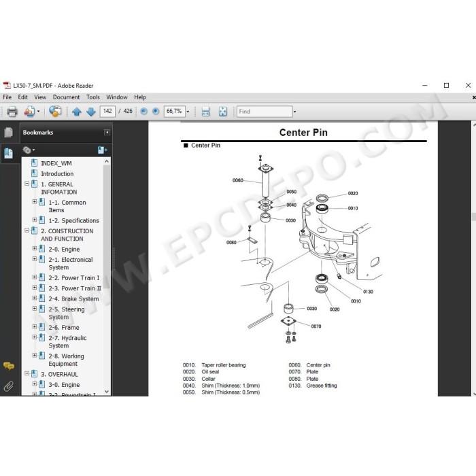Click the fit one full page icon
The height and width of the screenshot is (476, 476).
pos(222,112)
